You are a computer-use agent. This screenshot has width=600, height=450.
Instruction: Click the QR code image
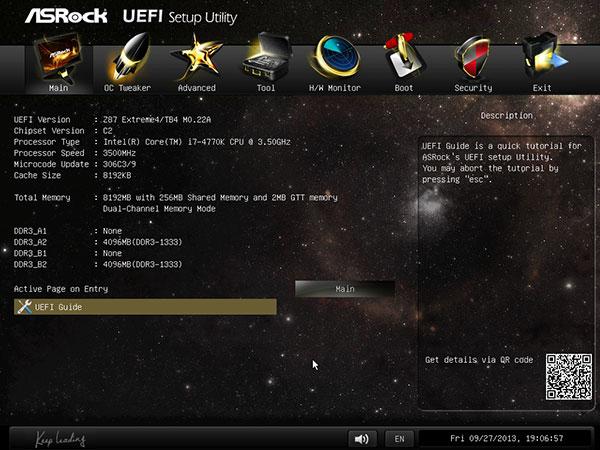(569, 377)
